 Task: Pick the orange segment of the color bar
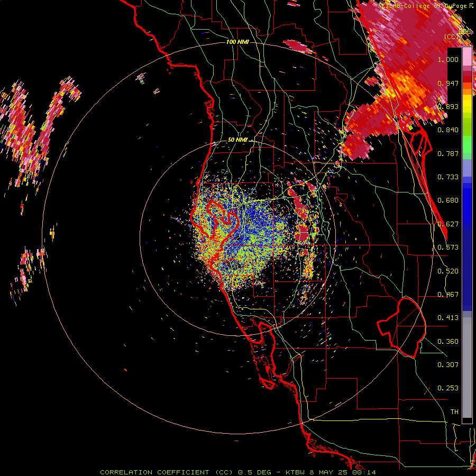pyautogui.click(x=467, y=89)
